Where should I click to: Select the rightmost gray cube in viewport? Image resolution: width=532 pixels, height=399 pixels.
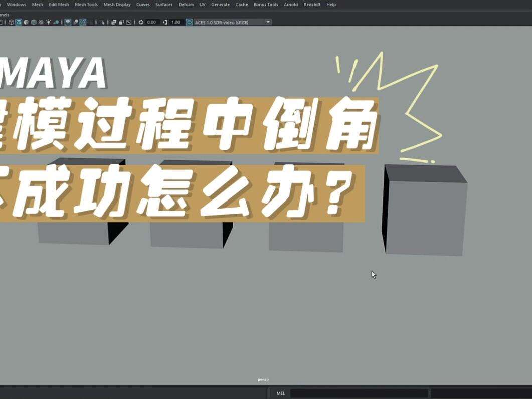425,210
